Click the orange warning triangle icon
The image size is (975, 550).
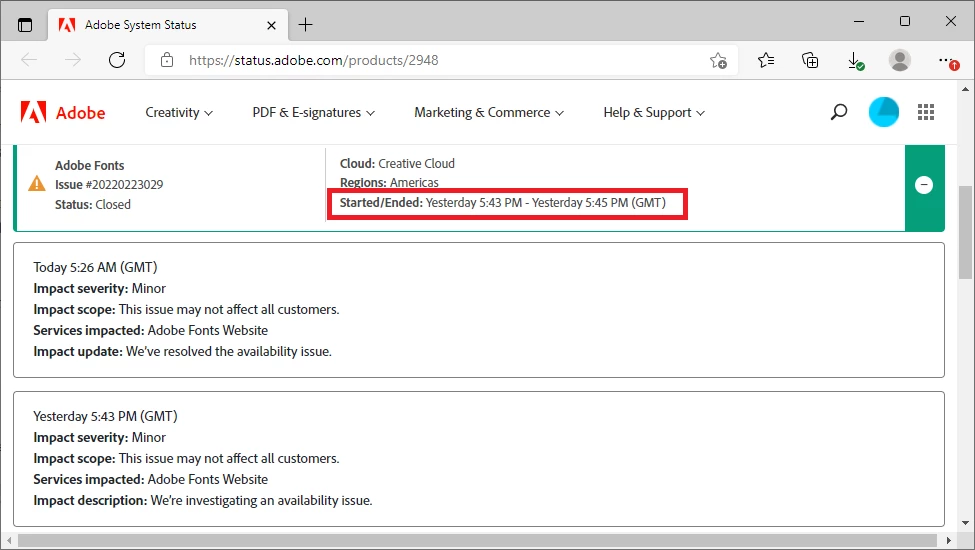(x=37, y=183)
